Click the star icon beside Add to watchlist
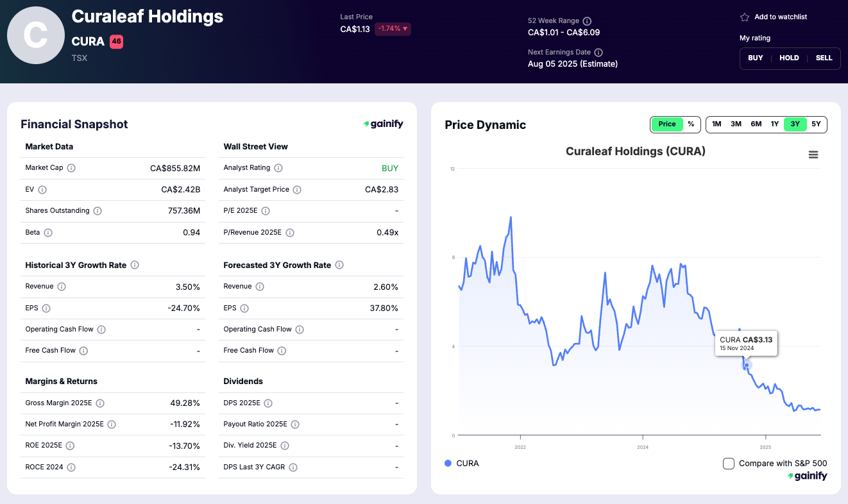848x504 pixels. click(745, 17)
